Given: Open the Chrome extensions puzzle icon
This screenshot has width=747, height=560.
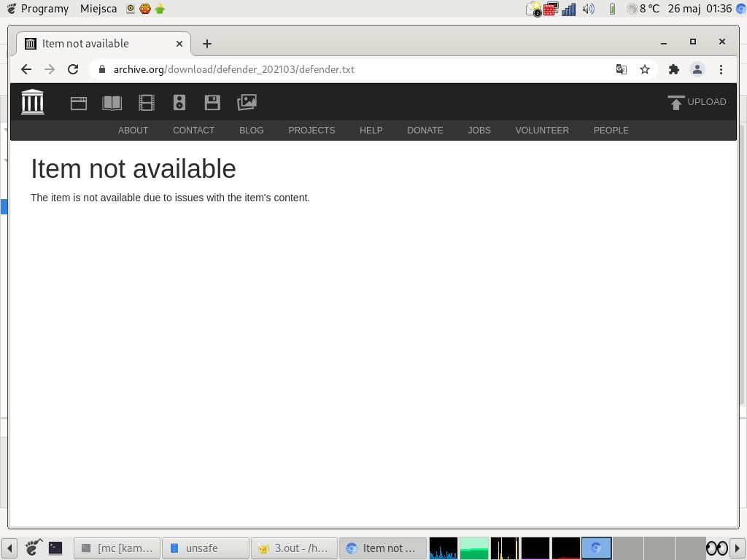Looking at the screenshot, I should click(x=673, y=69).
